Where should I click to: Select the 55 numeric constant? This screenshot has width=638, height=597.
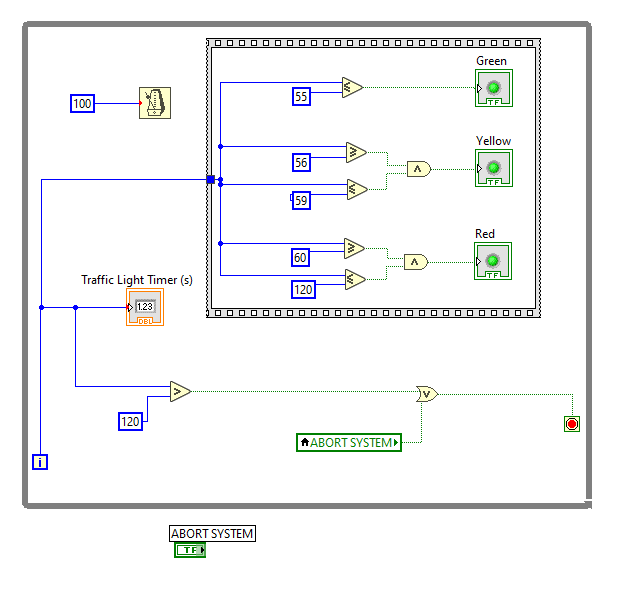pos(302,96)
